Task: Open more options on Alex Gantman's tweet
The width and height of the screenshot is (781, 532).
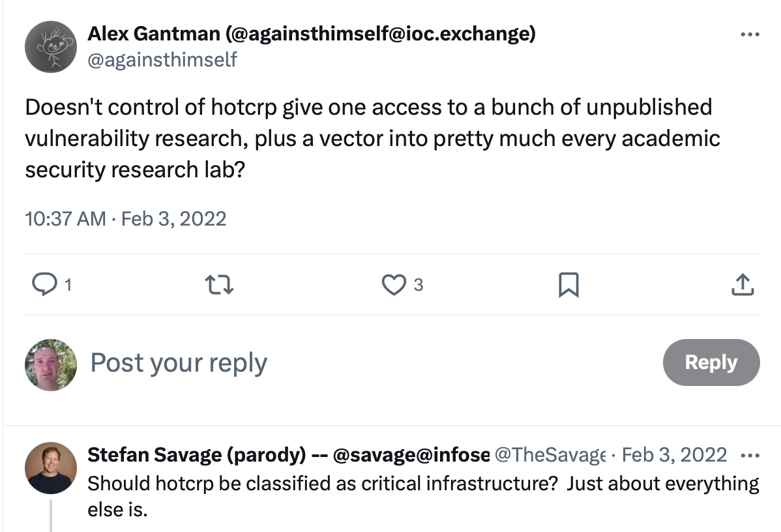Action: [x=750, y=35]
